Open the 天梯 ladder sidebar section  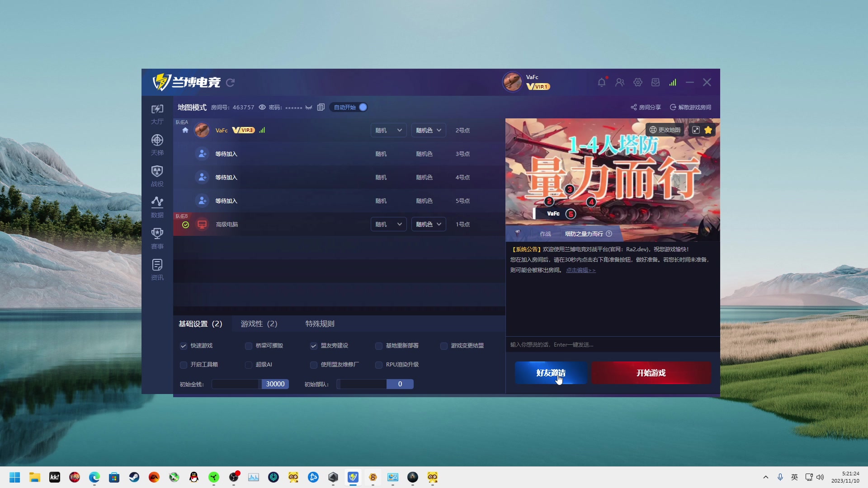pos(157,145)
